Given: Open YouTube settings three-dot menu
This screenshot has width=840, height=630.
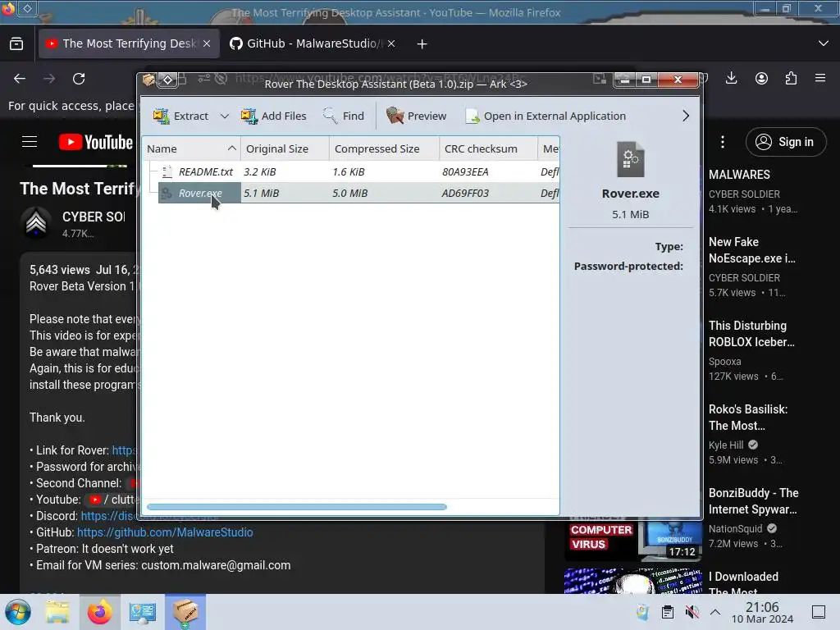Looking at the screenshot, I should (722, 142).
